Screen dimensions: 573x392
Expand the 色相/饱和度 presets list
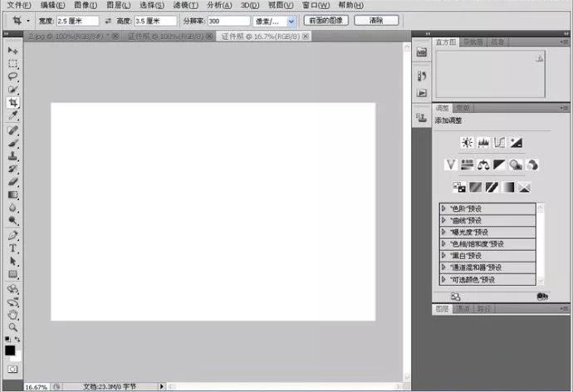click(x=443, y=243)
